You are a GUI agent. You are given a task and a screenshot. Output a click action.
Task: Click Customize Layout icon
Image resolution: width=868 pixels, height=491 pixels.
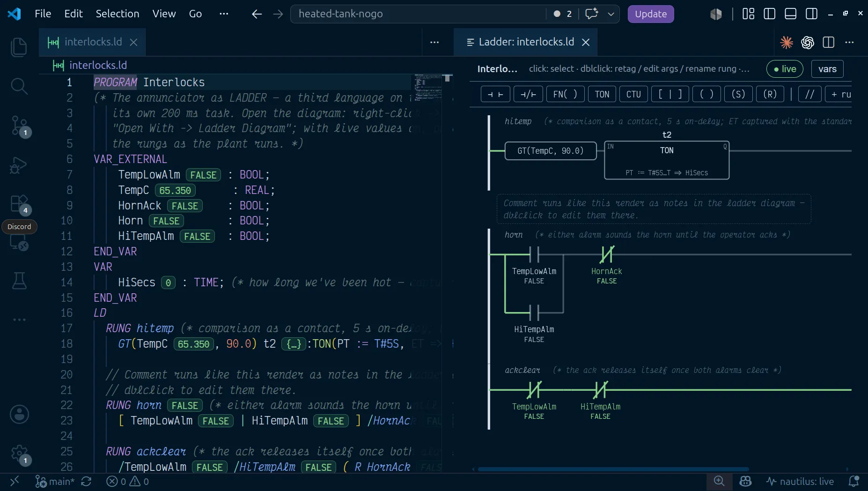(x=748, y=14)
